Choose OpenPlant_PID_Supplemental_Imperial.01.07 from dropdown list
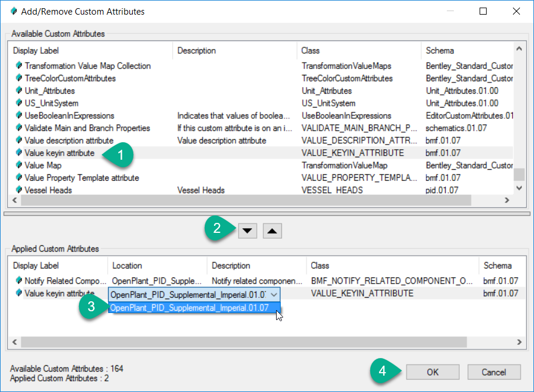 click(189, 308)
